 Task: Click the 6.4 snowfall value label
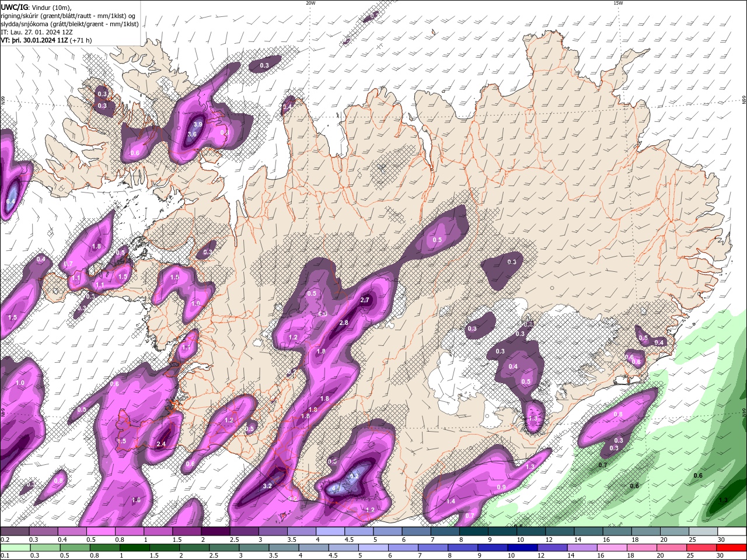[x=11, y=201]
